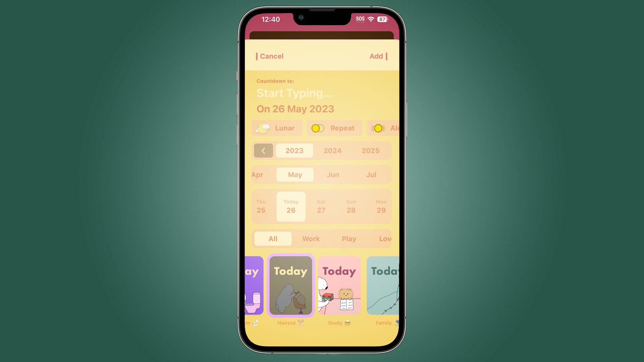Tap the Start Typing input field
The width and height of the screenshot is (644, 362).
pos(294,93)
